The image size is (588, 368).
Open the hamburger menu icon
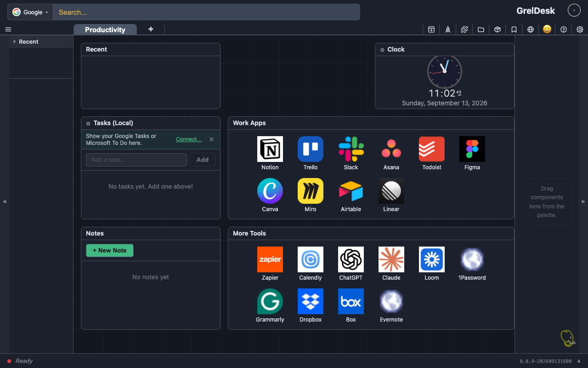[x=8, y=29]
